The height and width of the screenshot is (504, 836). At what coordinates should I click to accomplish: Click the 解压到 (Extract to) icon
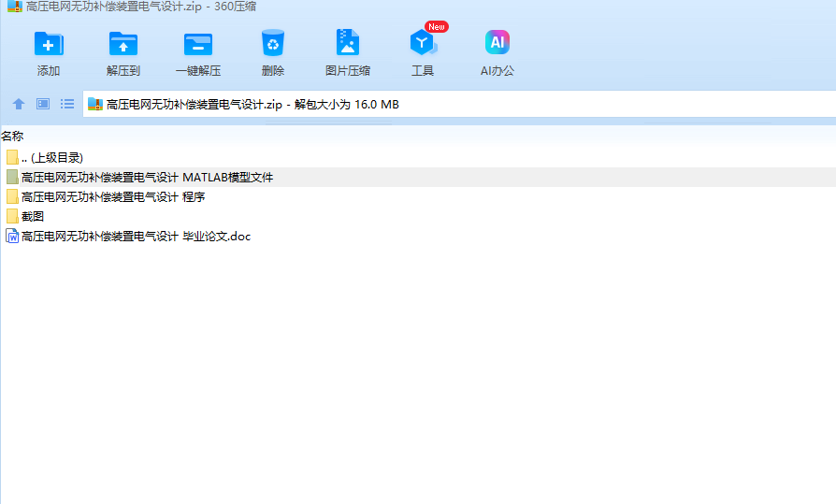(x=123, y=44)
